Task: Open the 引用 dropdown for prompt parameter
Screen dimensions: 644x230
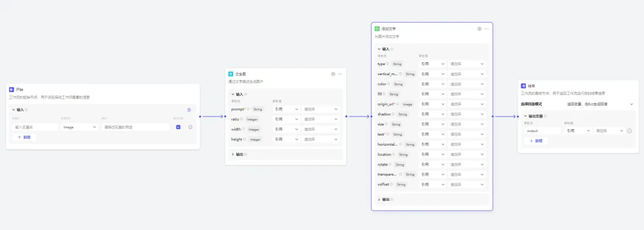Action: [286, 109]
